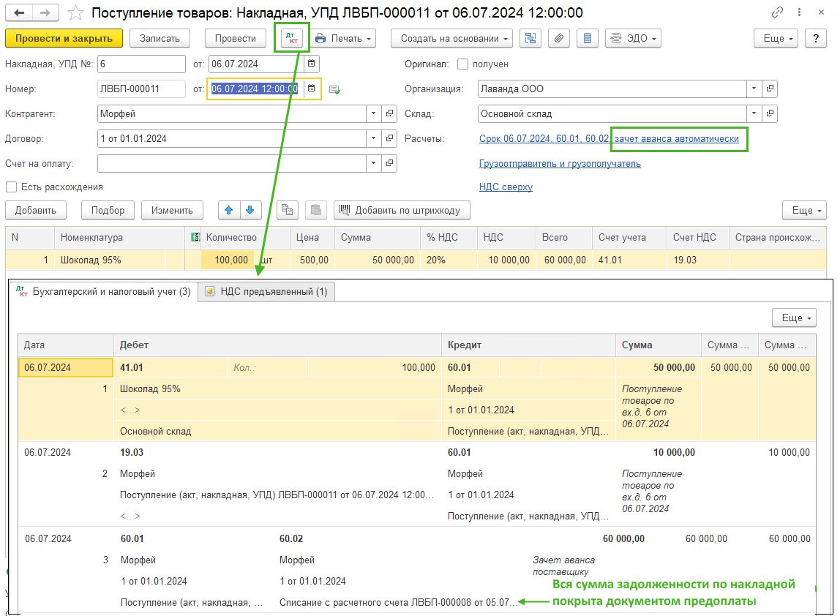Open calendar for document date 06.07.2024 12:00:00
The width and height of the screenshot is (840, 616).
pos(311,89)
